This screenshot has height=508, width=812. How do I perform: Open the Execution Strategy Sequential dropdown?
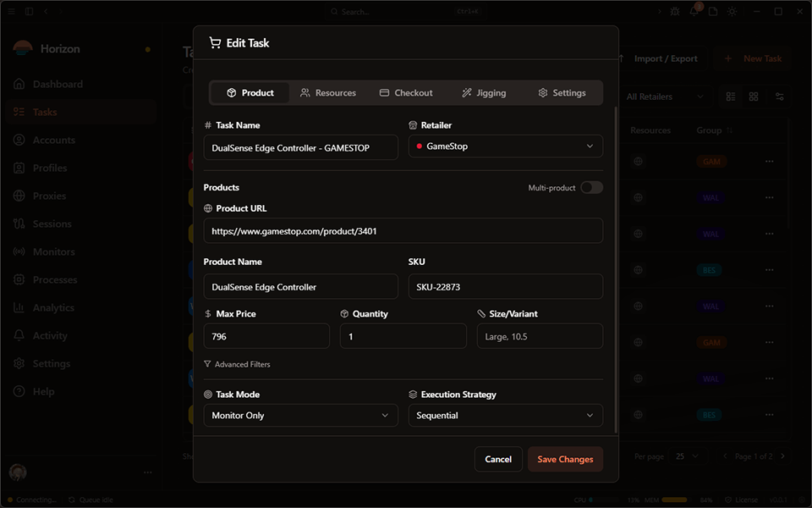tap(506, 415)
